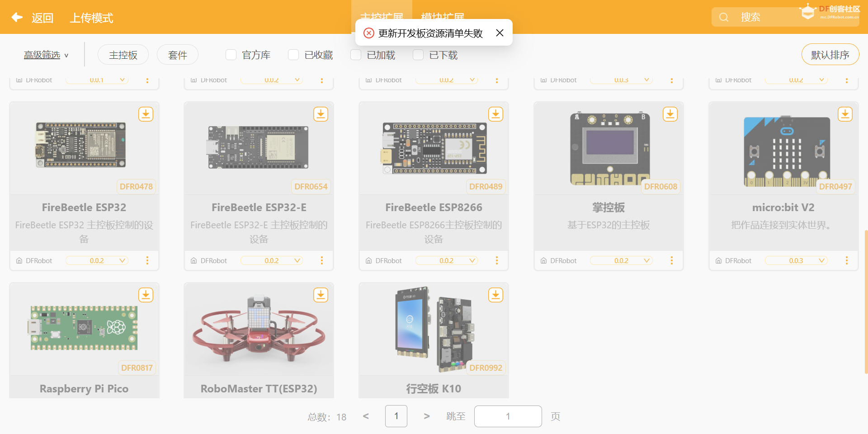Click the 上传模式 label
The width and height of the screenshot is (868, 434).
(x=91, y=18)
